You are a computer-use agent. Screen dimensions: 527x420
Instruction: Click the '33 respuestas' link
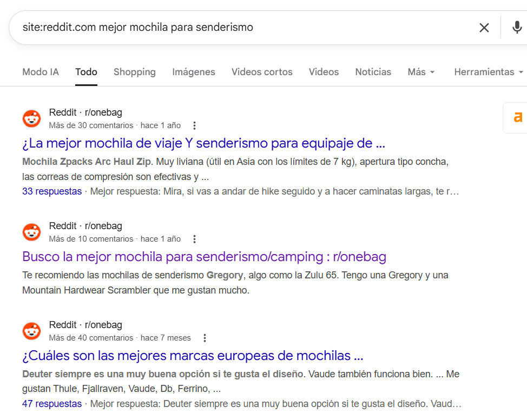pos(52,191)
